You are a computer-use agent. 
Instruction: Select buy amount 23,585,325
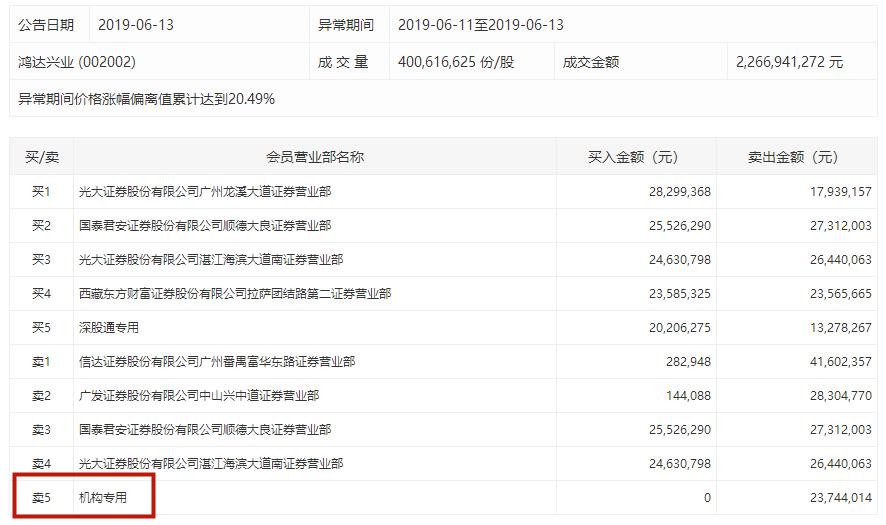pyautogui.click(x=680, y=293)
